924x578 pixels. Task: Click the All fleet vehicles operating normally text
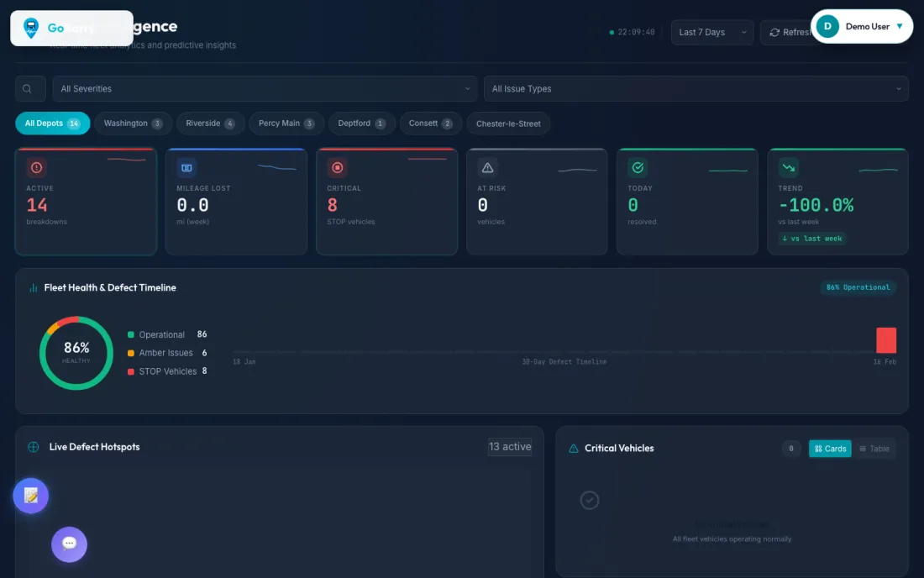coord(732,539)
